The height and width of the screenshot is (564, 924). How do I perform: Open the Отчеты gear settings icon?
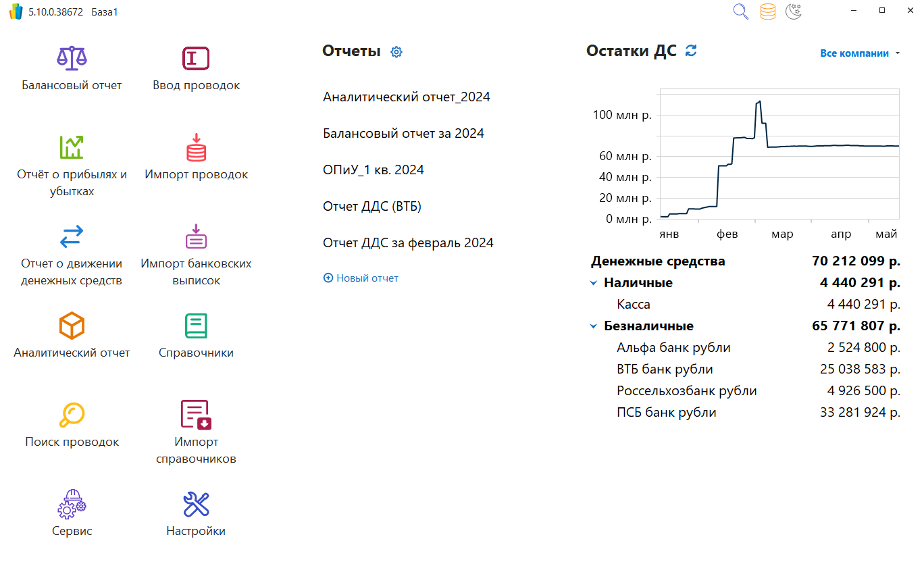pyautogui.click(x=396, y=52)
